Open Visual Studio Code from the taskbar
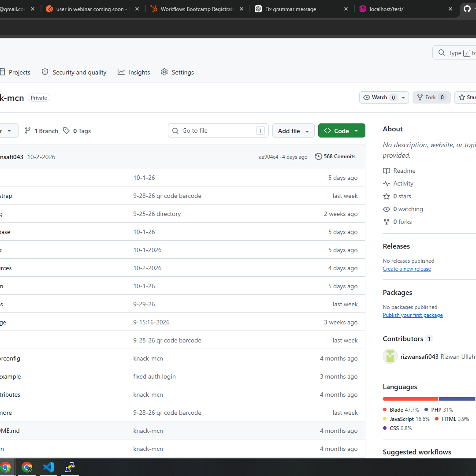476x476 pixels. point(48,467)
